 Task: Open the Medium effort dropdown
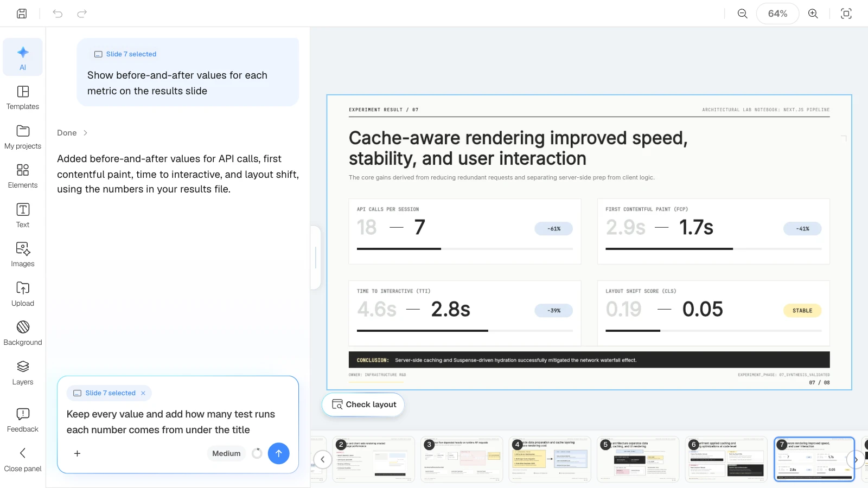(226, 453)
